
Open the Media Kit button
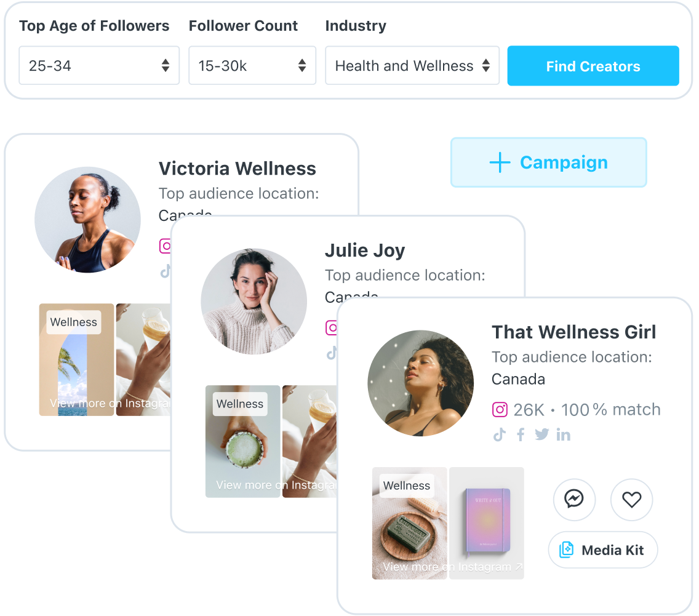click(603, 550)
